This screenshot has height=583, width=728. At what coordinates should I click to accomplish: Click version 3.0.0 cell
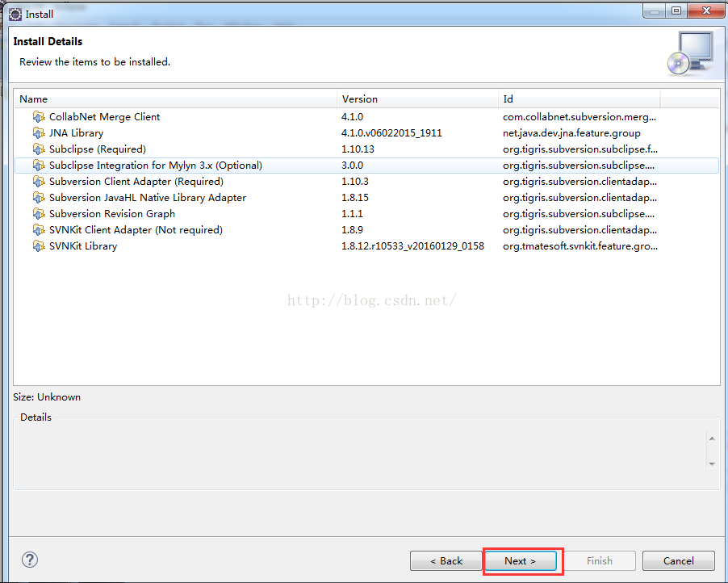coord(352,166)
